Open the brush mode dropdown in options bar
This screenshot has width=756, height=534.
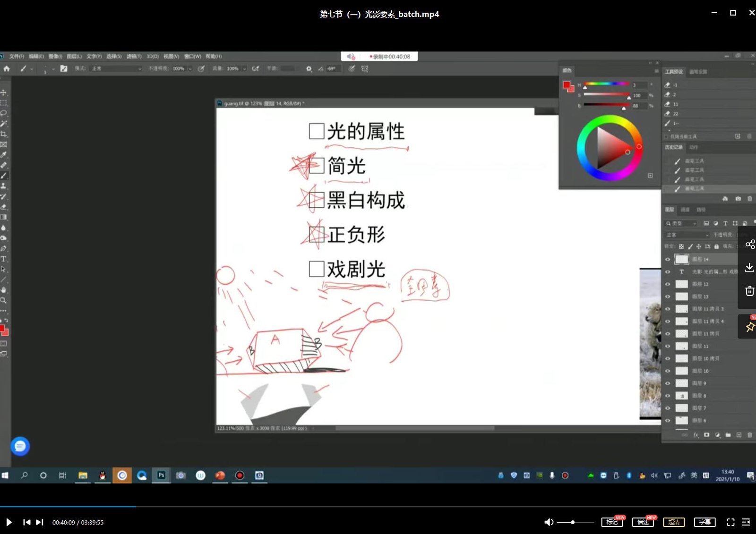click(x=116, y=68)
